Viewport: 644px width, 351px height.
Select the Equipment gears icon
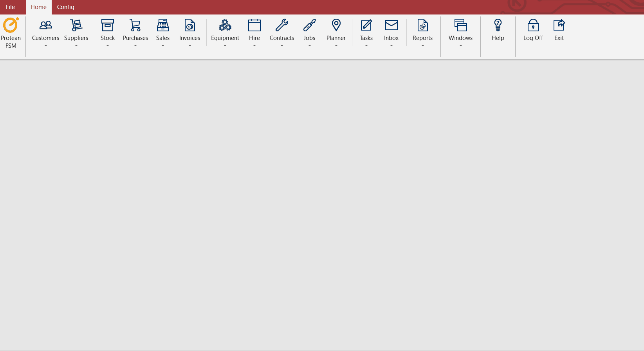[225, 25]
